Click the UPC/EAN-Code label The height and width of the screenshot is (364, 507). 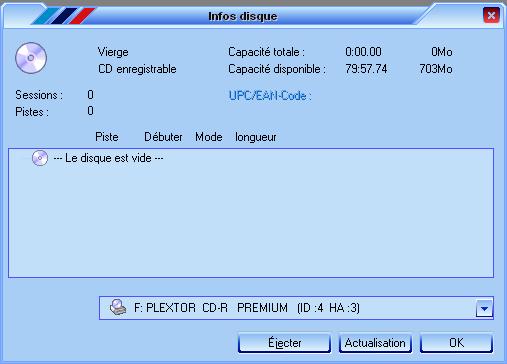[x=270, y=96]
